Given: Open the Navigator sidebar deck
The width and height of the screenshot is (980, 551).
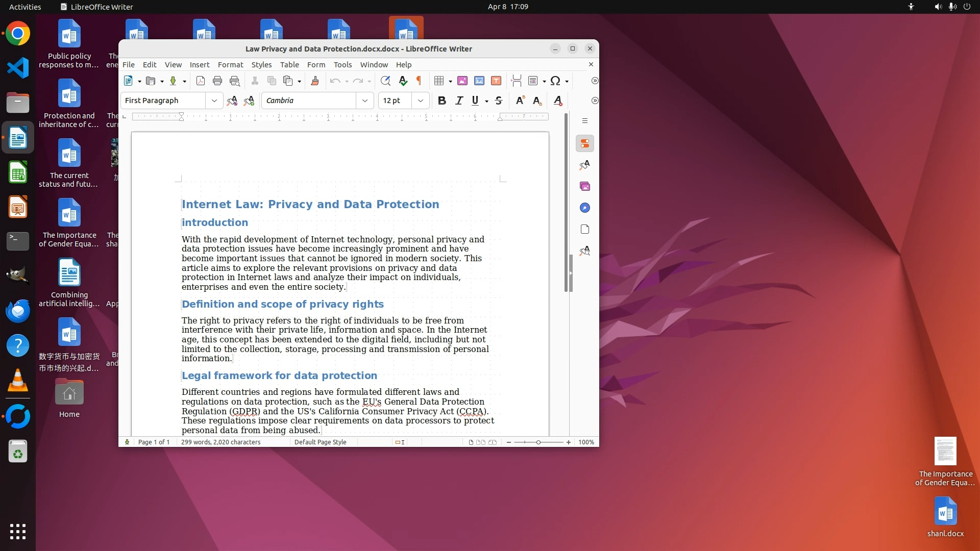Looking at the screenshot, I should point(585,208).
